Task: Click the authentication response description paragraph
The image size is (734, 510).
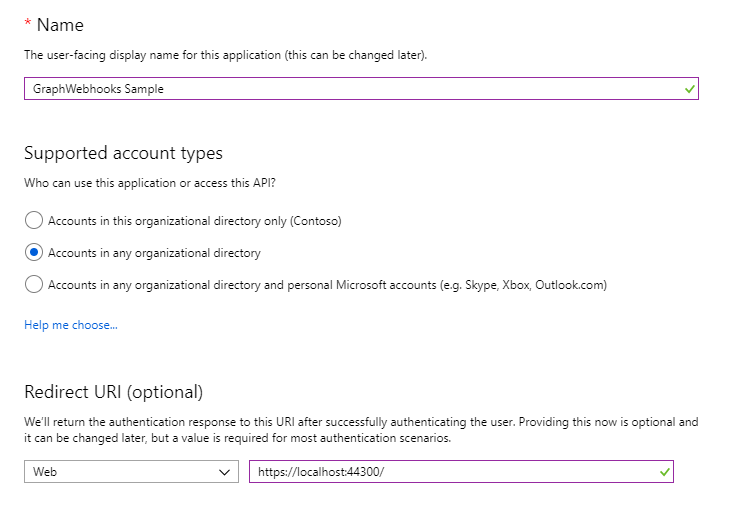Action: click(360, 430)
